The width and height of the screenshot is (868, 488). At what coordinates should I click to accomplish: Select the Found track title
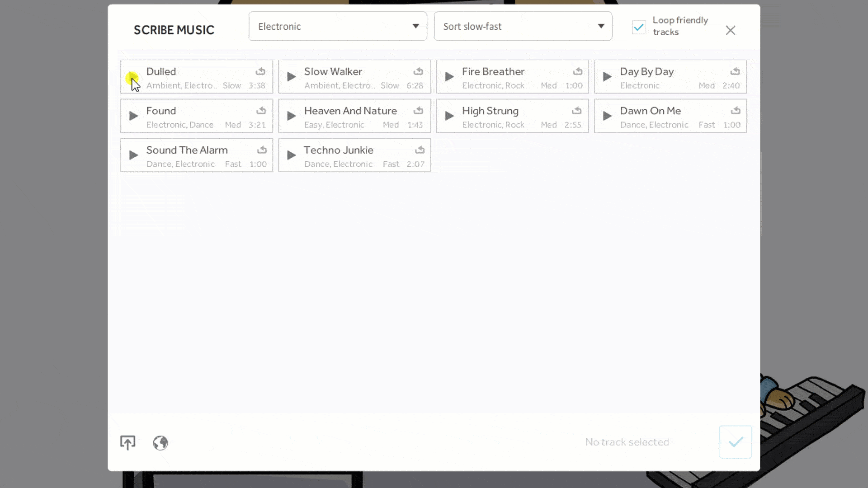point(161,111)
